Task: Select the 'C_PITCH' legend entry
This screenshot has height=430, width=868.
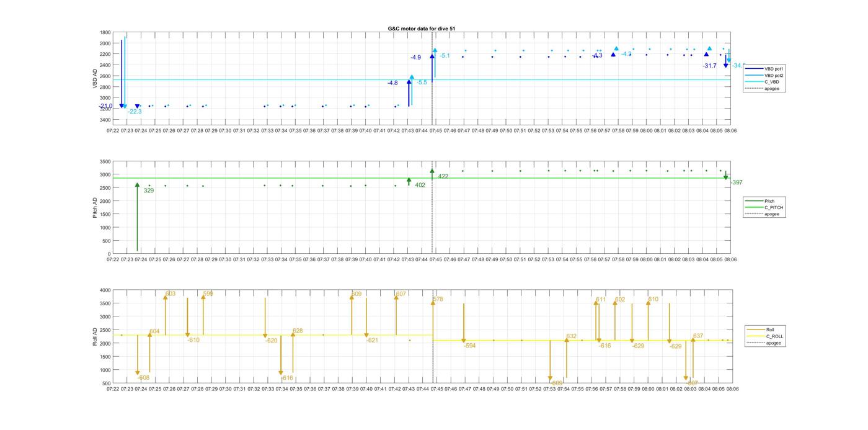Action: pos(774,207)
